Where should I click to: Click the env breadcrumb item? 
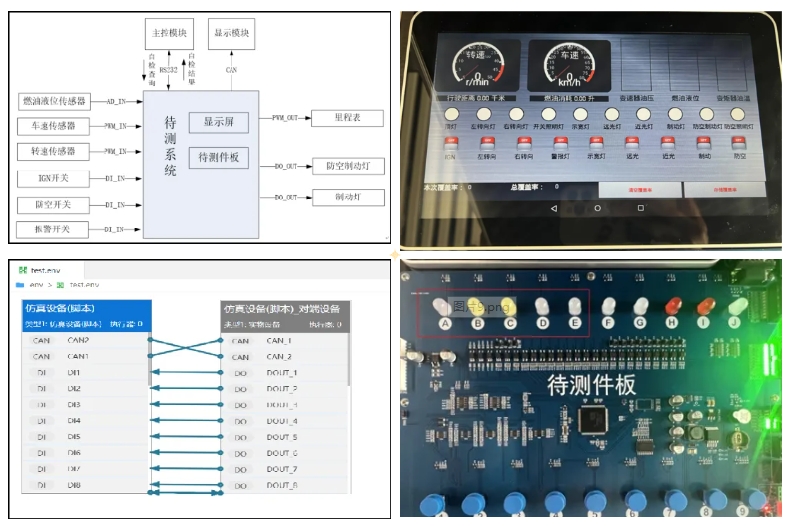(x=36, y=285)
